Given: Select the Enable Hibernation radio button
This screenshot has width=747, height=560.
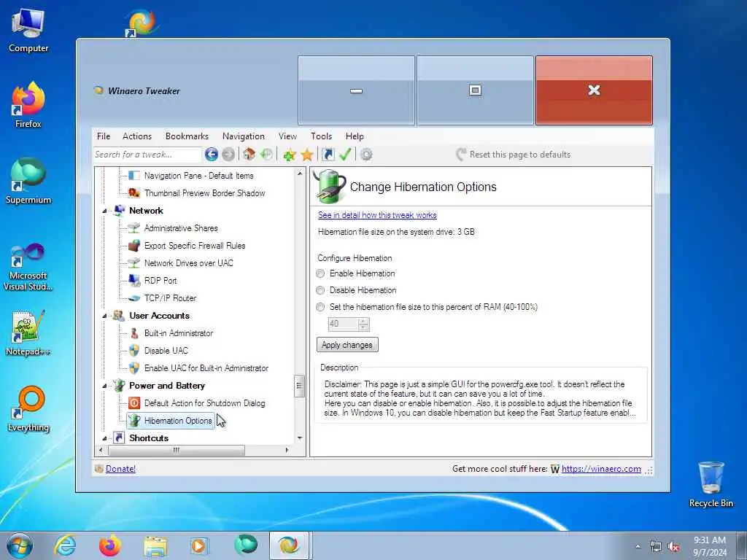Looking at the screenshot, I should pos(320,273).
